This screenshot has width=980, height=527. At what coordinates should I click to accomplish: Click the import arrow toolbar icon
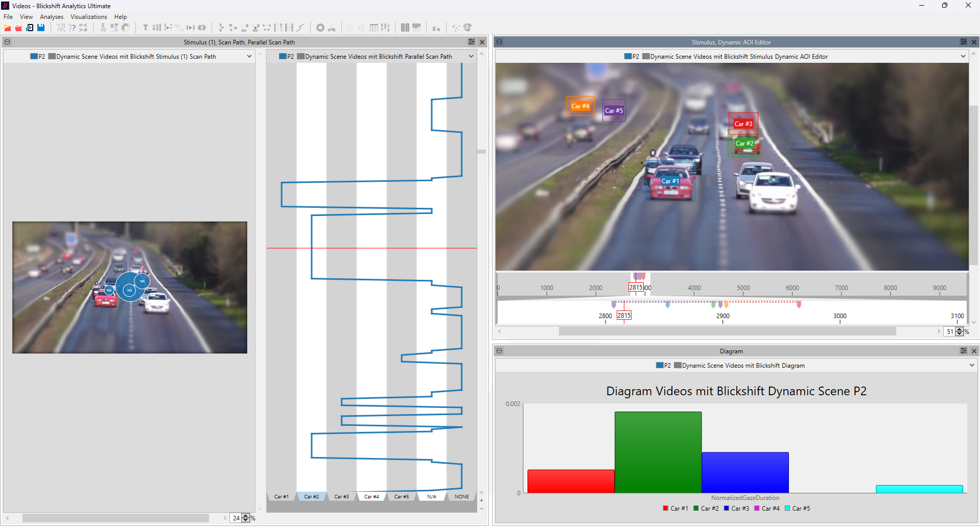[30, 28]
